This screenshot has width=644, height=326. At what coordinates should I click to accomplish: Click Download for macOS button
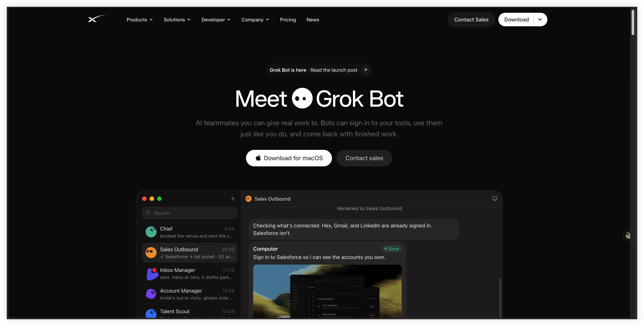[289, 158]
